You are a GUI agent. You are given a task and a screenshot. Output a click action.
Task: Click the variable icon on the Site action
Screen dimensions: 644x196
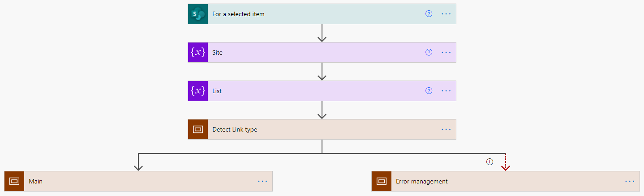click(198, 52)
